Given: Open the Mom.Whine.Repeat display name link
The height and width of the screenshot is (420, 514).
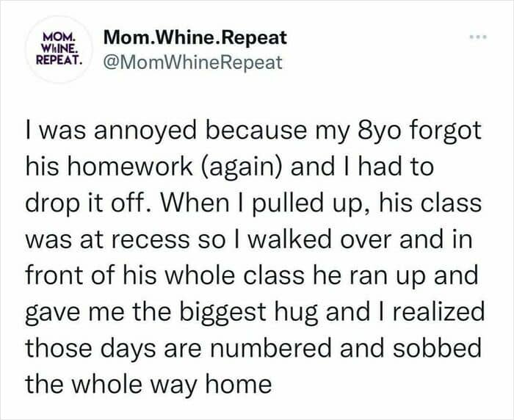Looking at the screenshot, I should click(x=195, y=37).
